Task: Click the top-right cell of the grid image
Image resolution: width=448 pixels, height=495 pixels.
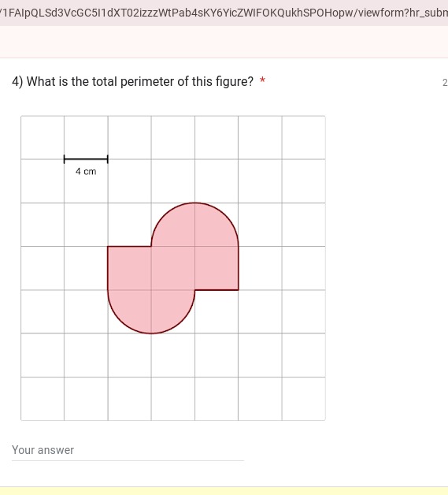Action: tap(304, 138)
